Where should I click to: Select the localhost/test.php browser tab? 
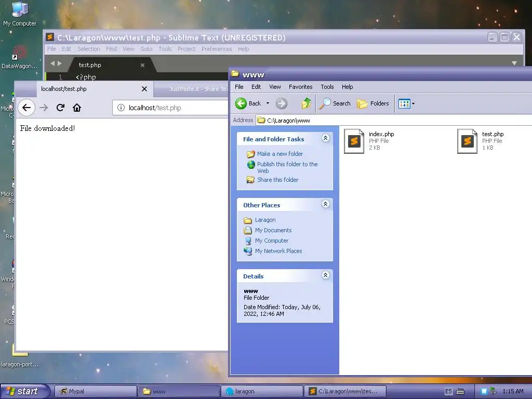pos(95,89)
